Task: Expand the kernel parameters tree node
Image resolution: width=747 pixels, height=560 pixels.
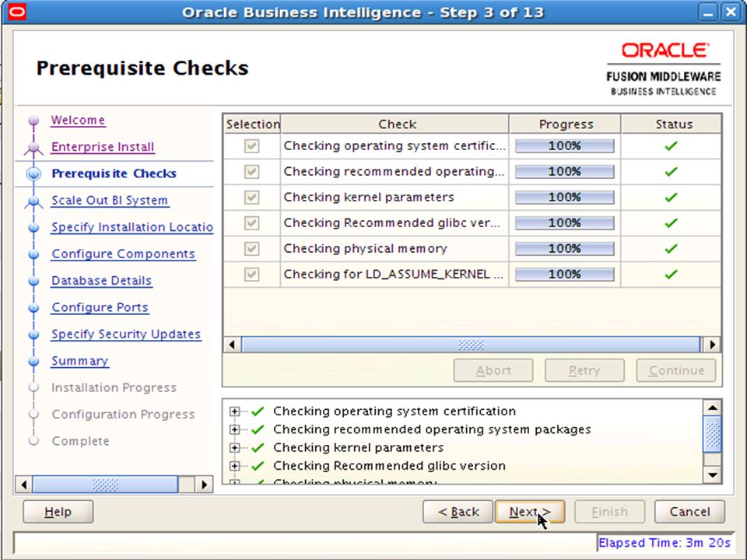Action: (x=234, y=448)
